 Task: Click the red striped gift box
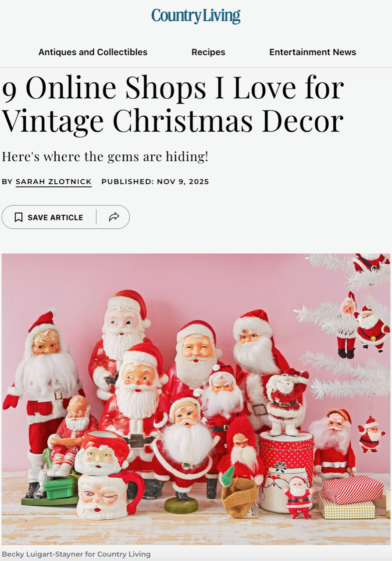click(353, 490)
